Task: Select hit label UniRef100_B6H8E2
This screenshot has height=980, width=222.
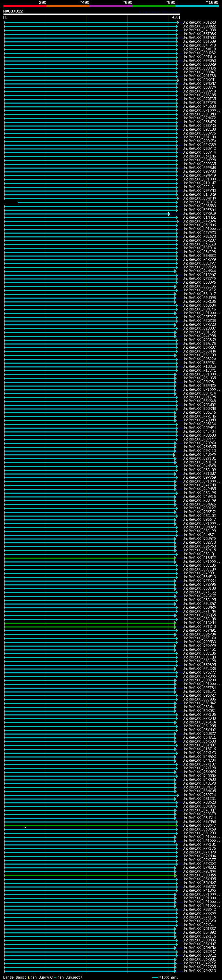Action: click(199, 256)
